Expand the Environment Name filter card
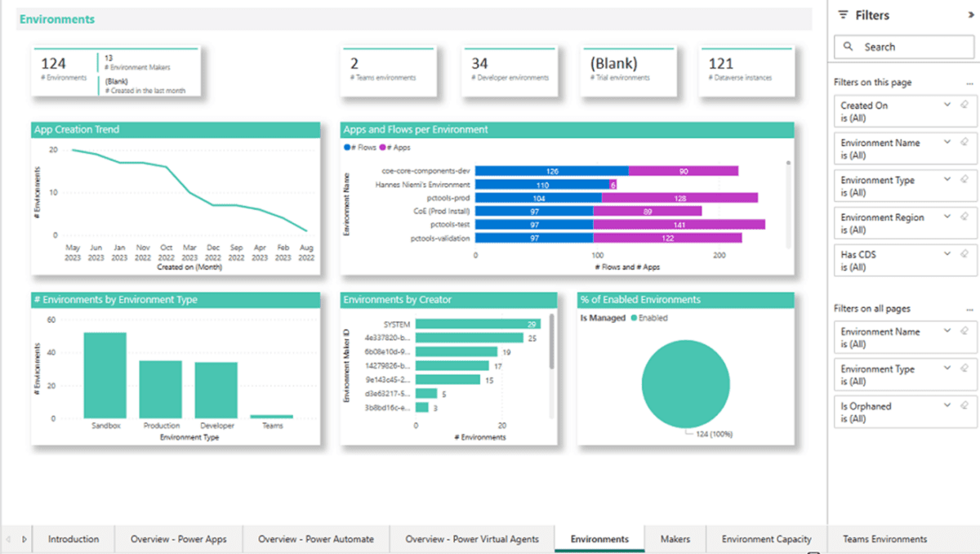This screenshot has width=980, height=554. (x=947, y=142)
